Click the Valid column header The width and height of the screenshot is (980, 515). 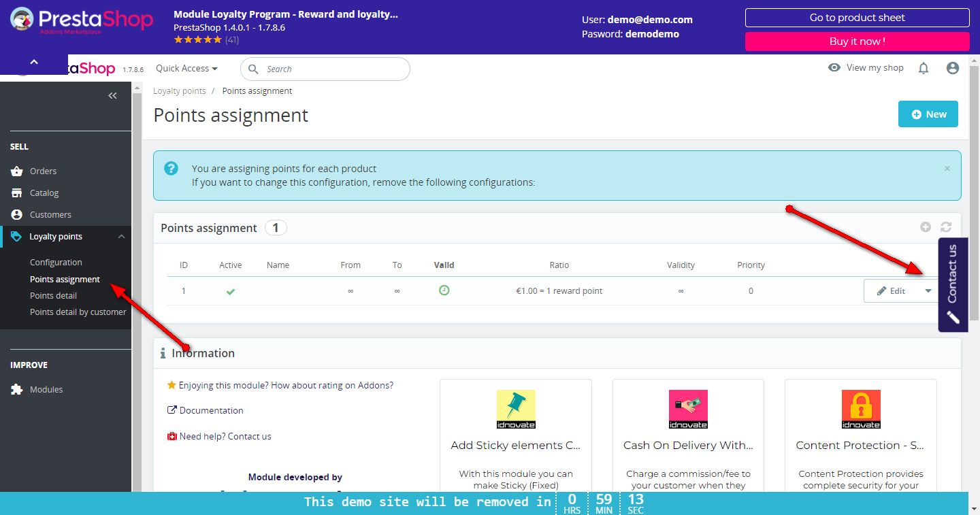pos(444,265)
